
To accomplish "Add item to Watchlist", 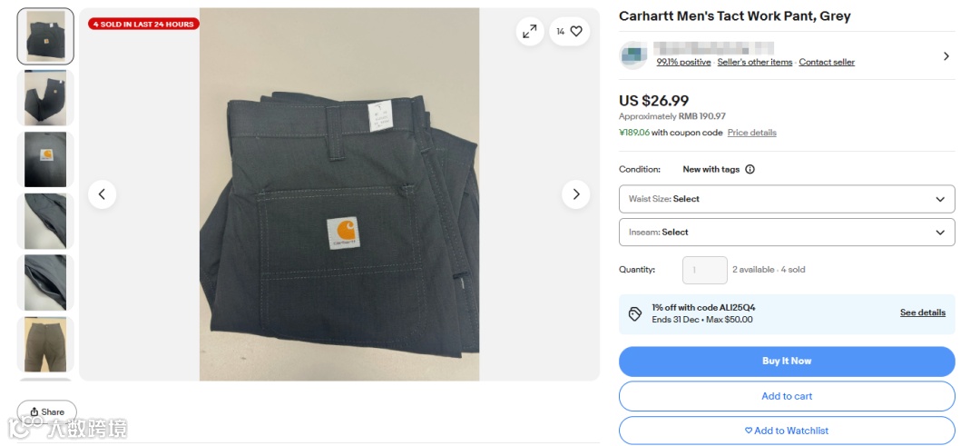I will (x=787, y=431).
